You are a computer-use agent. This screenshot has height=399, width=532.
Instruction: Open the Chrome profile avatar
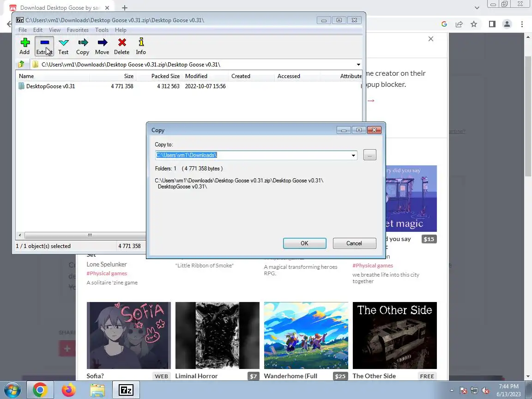click(507, 24)
